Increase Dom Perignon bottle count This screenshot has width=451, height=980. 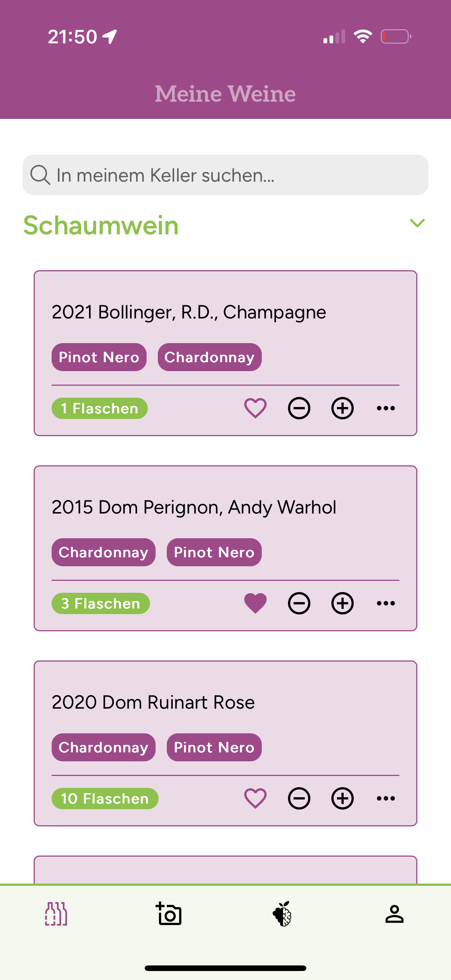[x=343, y=603]
